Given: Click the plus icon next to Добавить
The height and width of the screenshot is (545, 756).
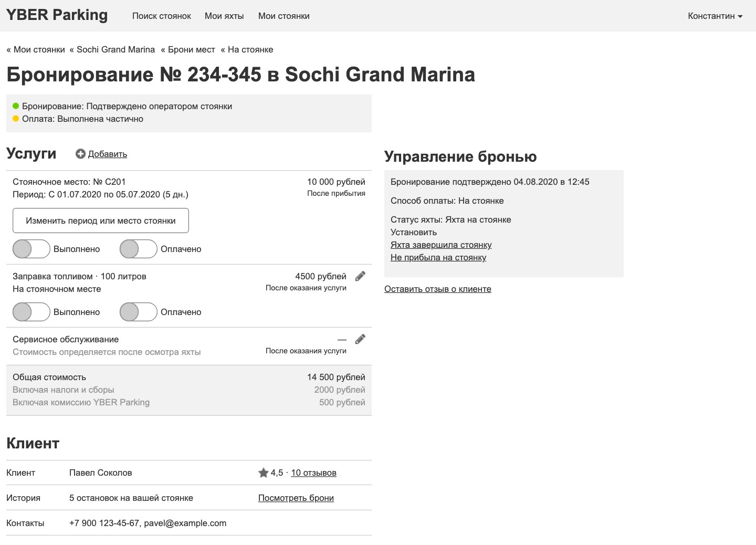Looking at the screenshot, I should [x=80, y=154].
